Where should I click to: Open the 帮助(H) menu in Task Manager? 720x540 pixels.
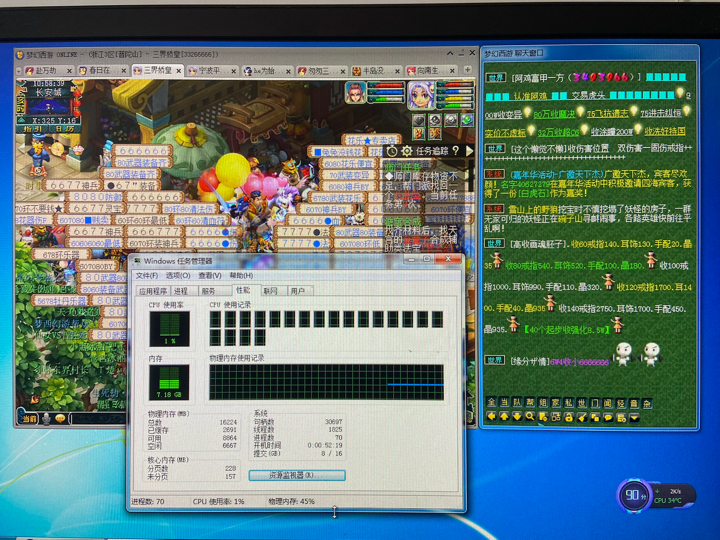pyautogui.click(x=241, y=276)
